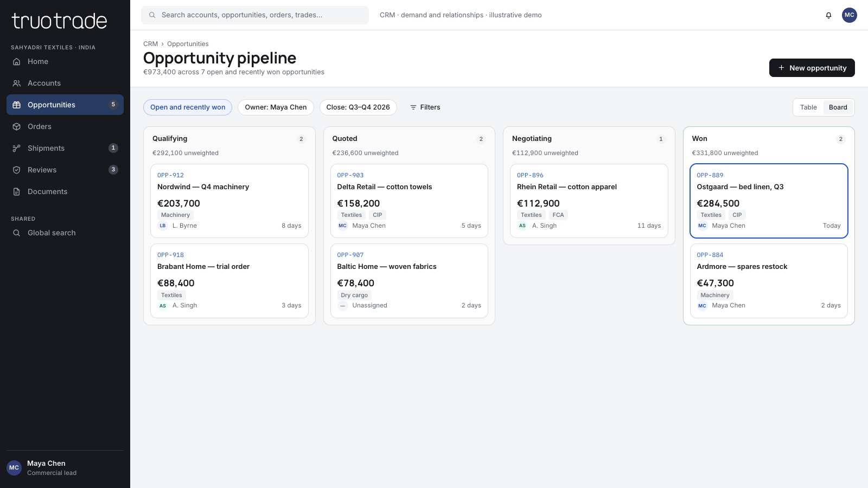
Task: Click the LB avatar on Nordwind card
Action: pyautogui.click(x=163, y=226)
